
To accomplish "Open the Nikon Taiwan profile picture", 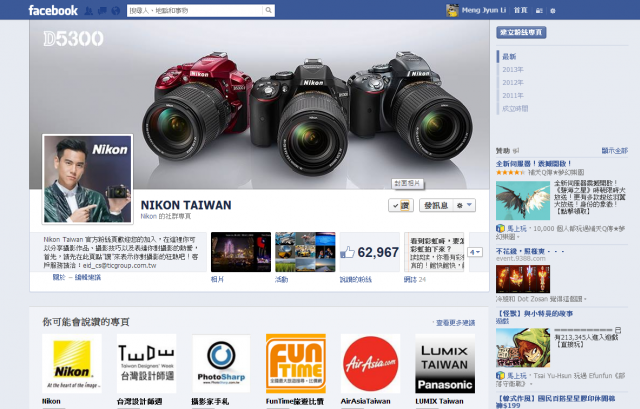I will pyautogui.click(x=88, y=179).
